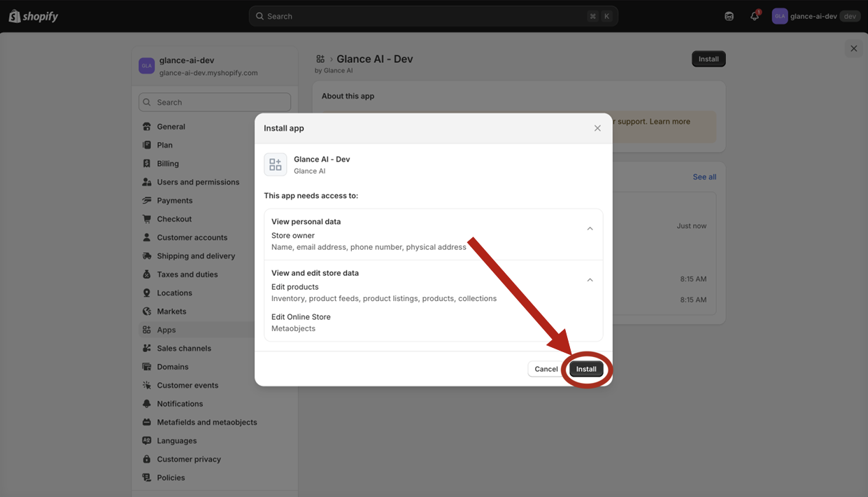
Task: Click the Taxes and duties icon
Action: tap(147, 274)
